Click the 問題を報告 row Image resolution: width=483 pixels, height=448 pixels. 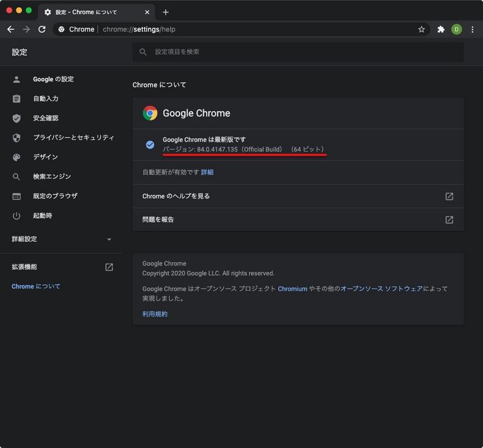click(x=298, y=219)
